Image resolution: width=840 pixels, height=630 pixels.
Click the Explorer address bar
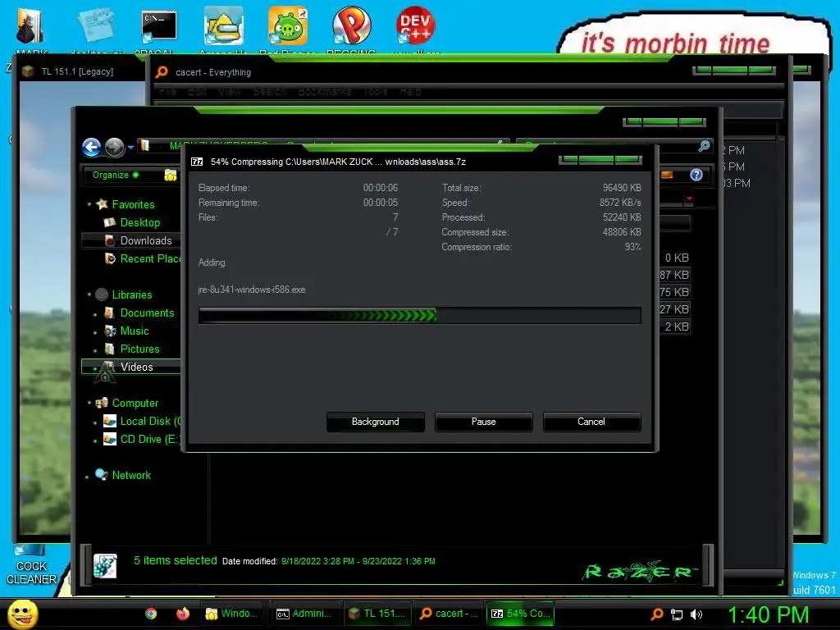click(x=322, y=146)
